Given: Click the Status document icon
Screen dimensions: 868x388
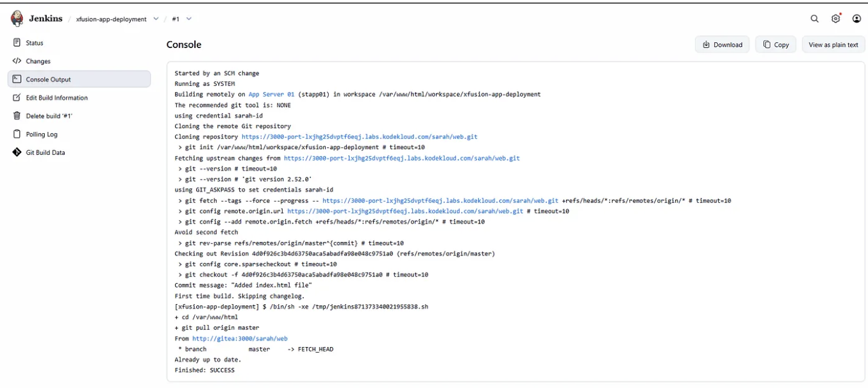Looking at the screenshot, I should 17,43.
